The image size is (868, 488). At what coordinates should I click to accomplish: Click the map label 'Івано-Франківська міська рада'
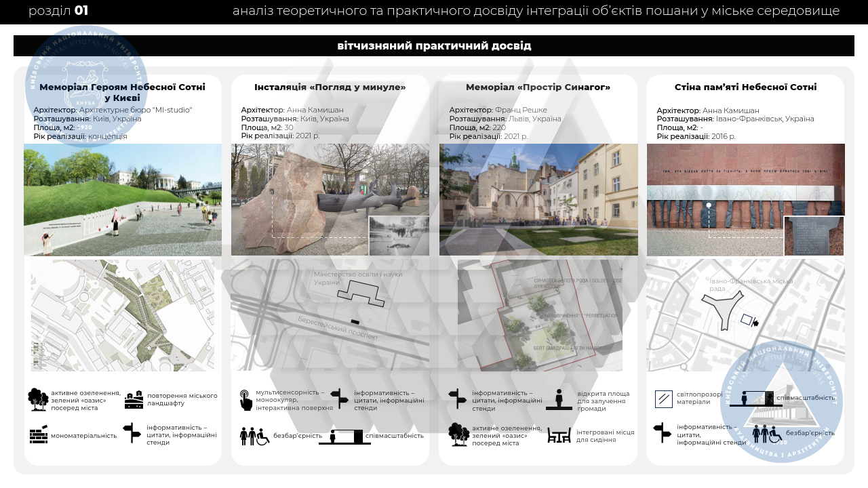click(x=751, y=285)
